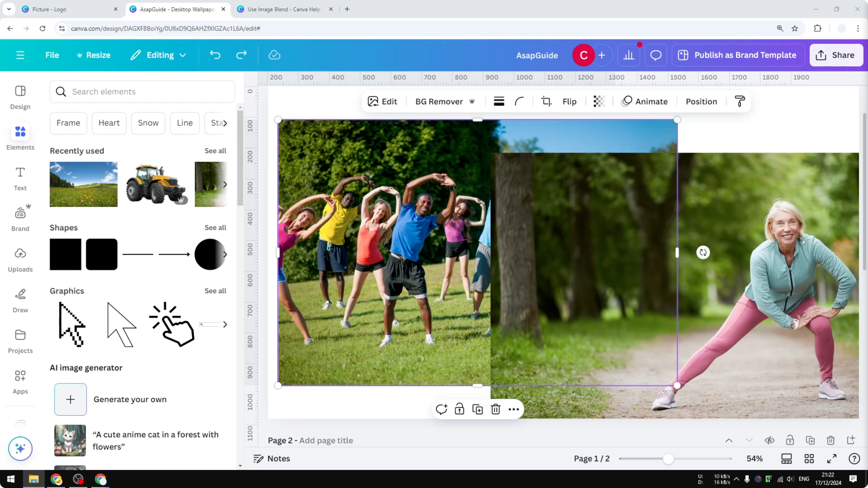Expand the Recently used elements arrow
This screenshot has width=868, height=488.
point(225,184)
